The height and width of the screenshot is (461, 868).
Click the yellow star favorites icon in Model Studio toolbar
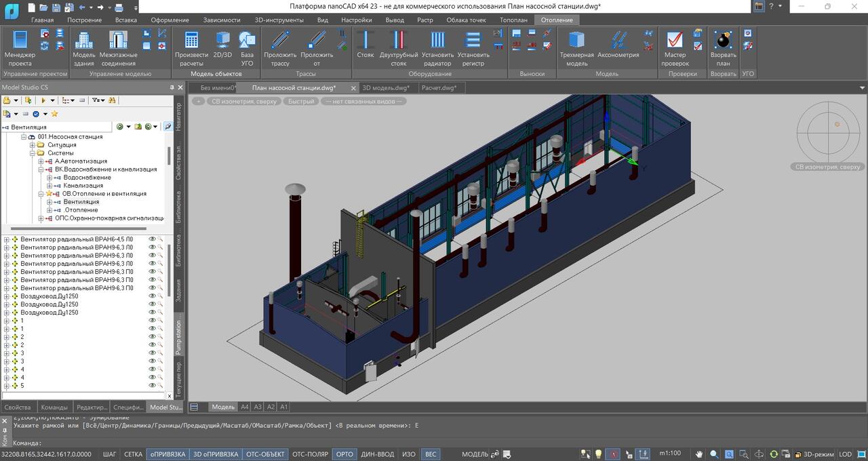coord(54,114)
